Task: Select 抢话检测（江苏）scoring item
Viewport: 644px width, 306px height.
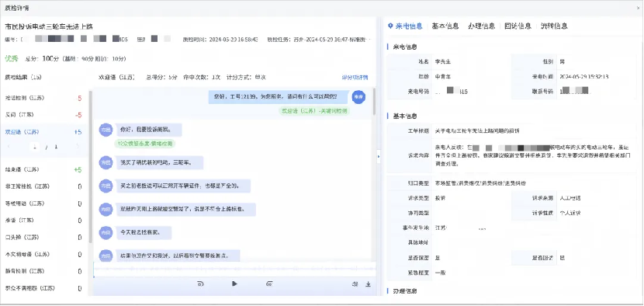Action: [43, 99]
